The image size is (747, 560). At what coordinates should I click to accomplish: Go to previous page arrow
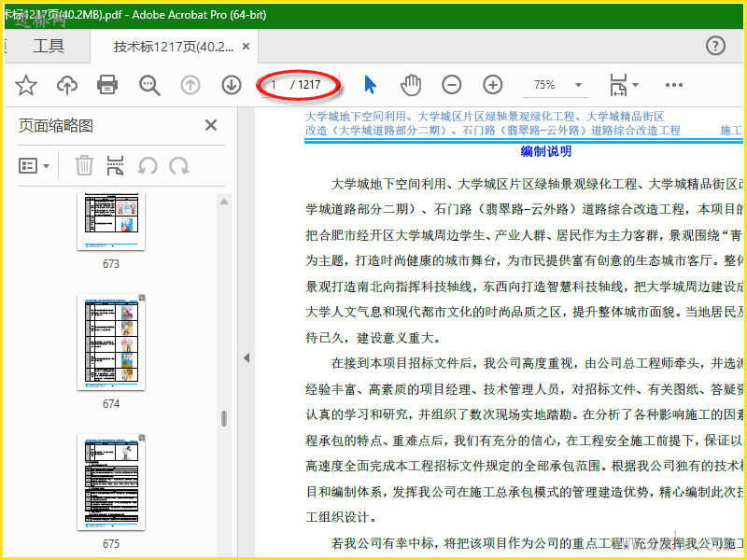tap(190, 85)
